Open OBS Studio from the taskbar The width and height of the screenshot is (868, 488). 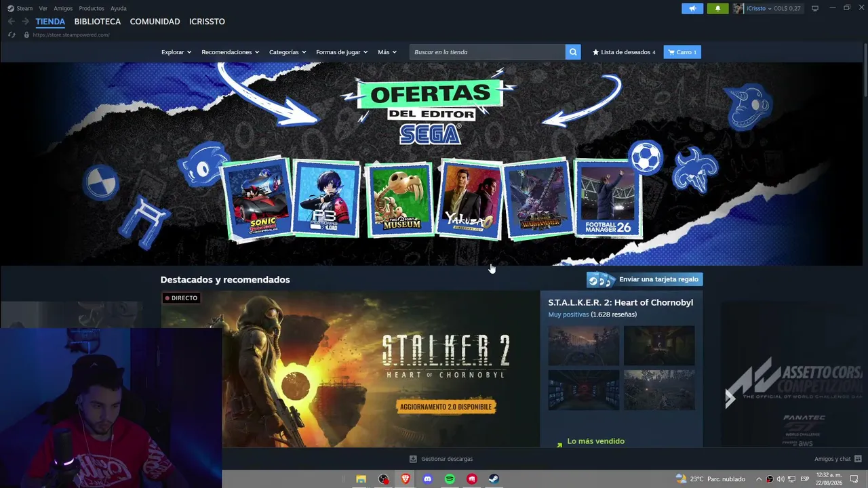coord(383,479)
